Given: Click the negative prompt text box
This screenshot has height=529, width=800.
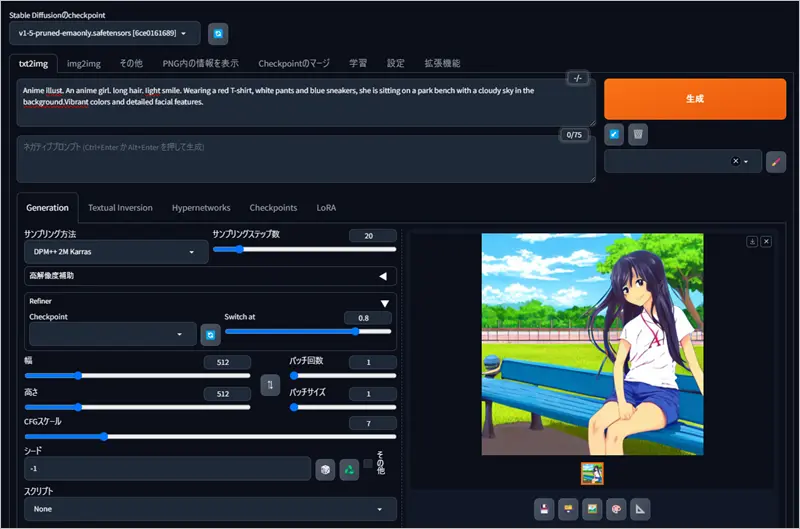Looking at the screenshot, I should [300, 160].
